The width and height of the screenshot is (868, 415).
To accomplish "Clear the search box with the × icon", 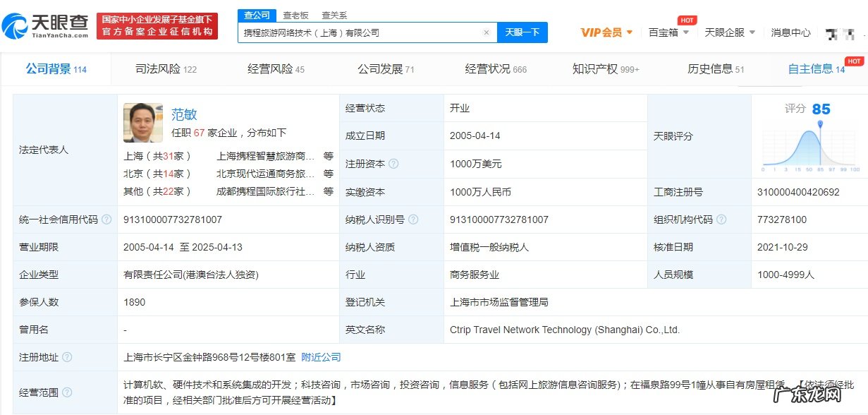I will tap(486, 33).
